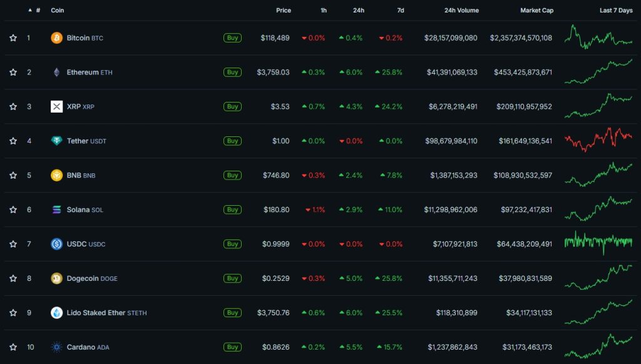Click the Solana logo icon
The height and width of the screenshot is (364, 641).
(x=56, y=210)
